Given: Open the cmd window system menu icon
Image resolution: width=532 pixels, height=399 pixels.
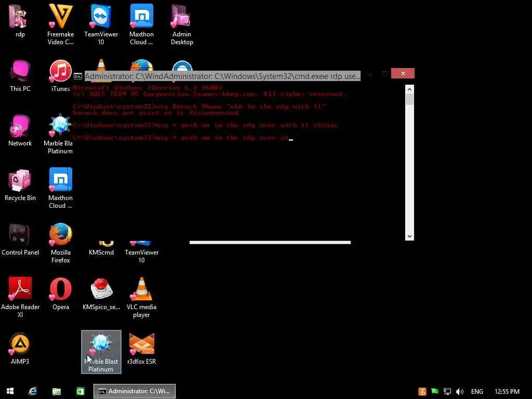Looking at the screenshot, I should [x=78, y=76].
